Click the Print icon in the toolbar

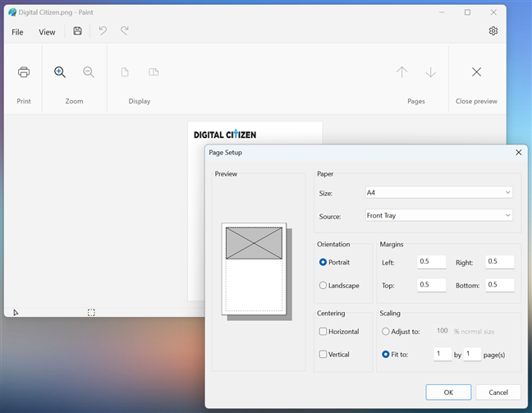[24, 72]
